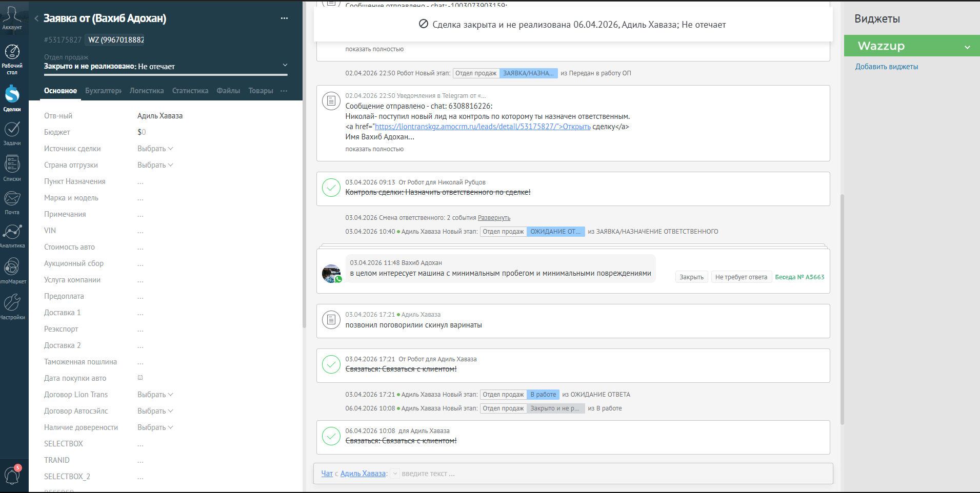Open calendar for Дата покупки авто

click(140, 378)
